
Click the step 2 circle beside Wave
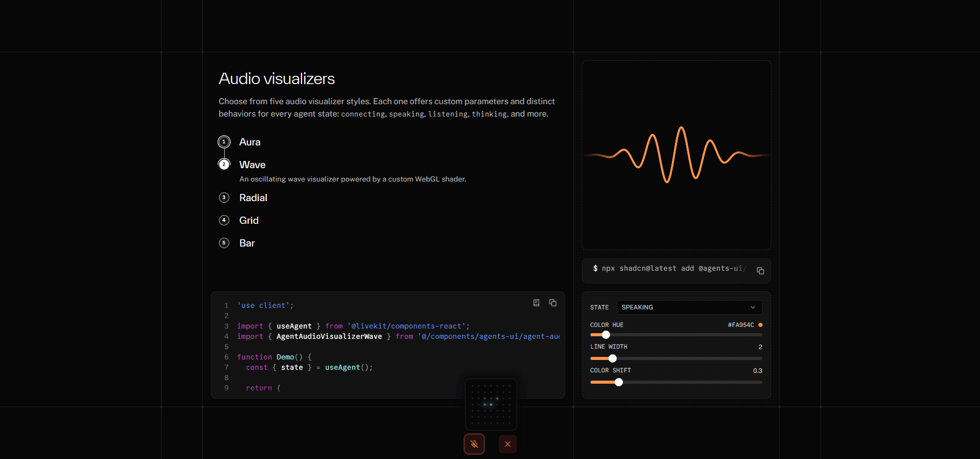coord(224,165)
